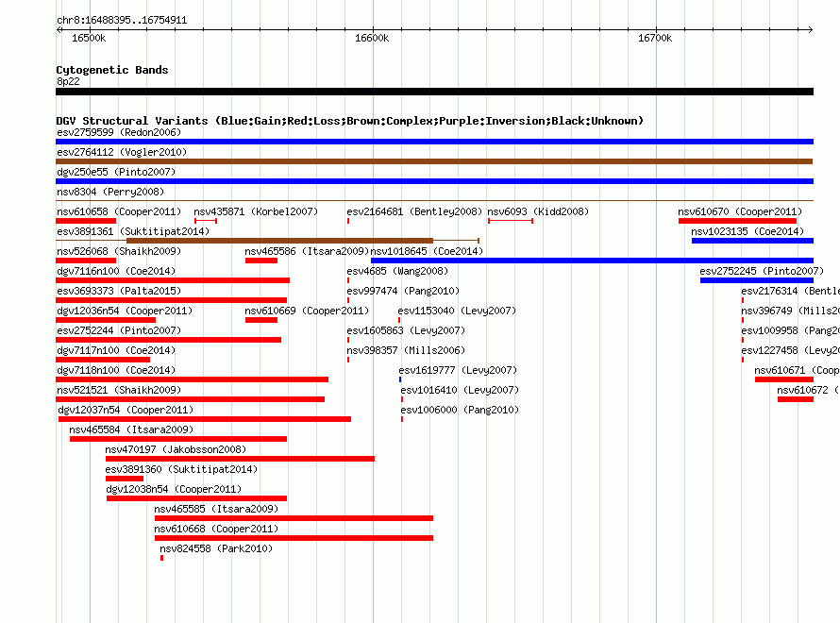Viewport: 840px width, 623px height.
Task: Select the nsv465585 (Itsara2009) label
Action: (216, 509)
